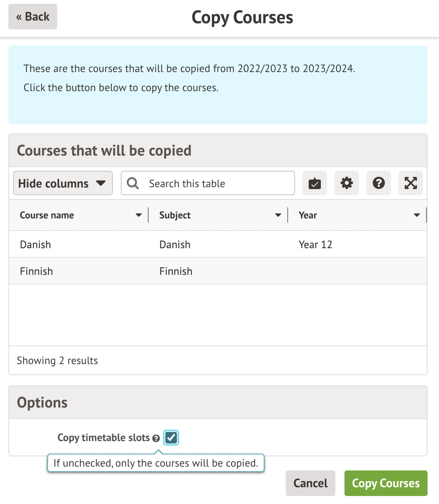The image size is (439, 504).
Task: Click the green Copy Courses button
Action: point(386,483)
